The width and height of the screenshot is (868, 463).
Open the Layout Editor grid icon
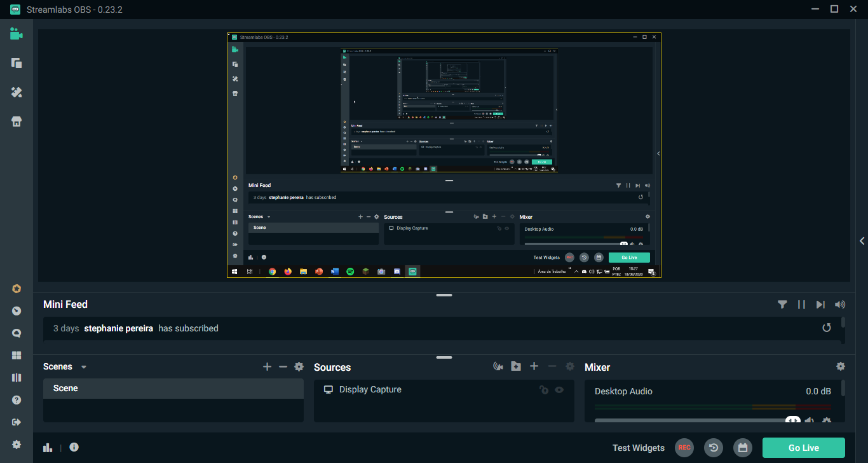tap(17, 356)
